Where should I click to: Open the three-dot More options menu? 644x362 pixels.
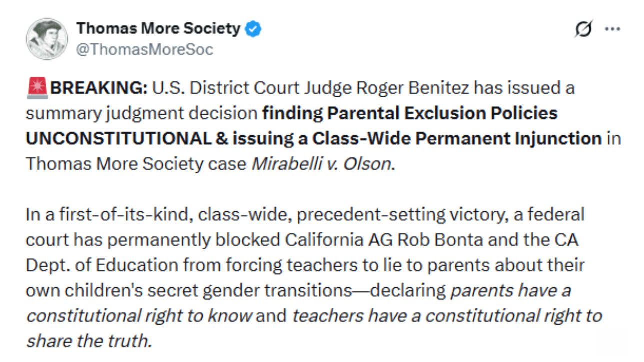coord(612,29)
